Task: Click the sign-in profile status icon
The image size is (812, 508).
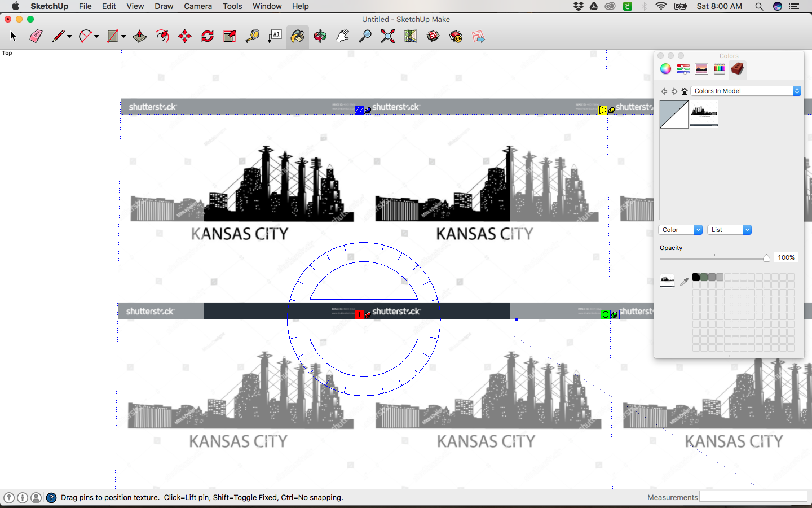Action: (36, 497)
